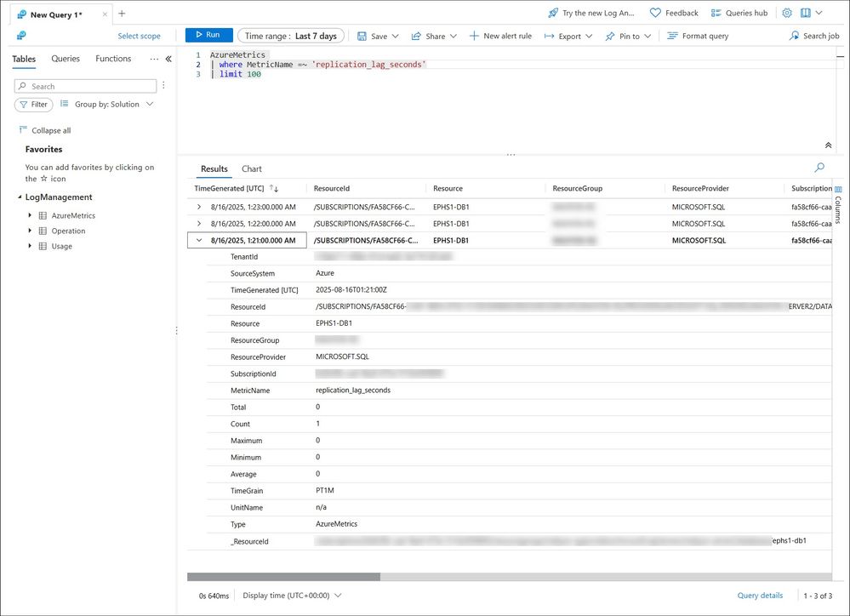Focus the tables Search box

86,86
